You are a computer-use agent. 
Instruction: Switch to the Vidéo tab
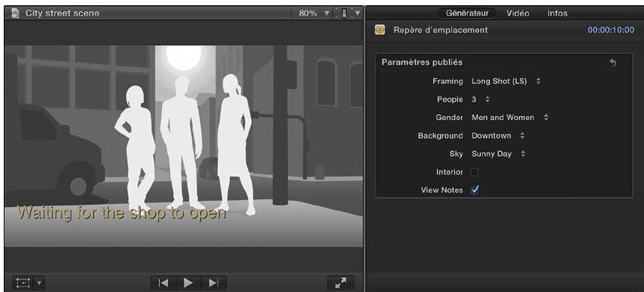click(x=517, y=13)
